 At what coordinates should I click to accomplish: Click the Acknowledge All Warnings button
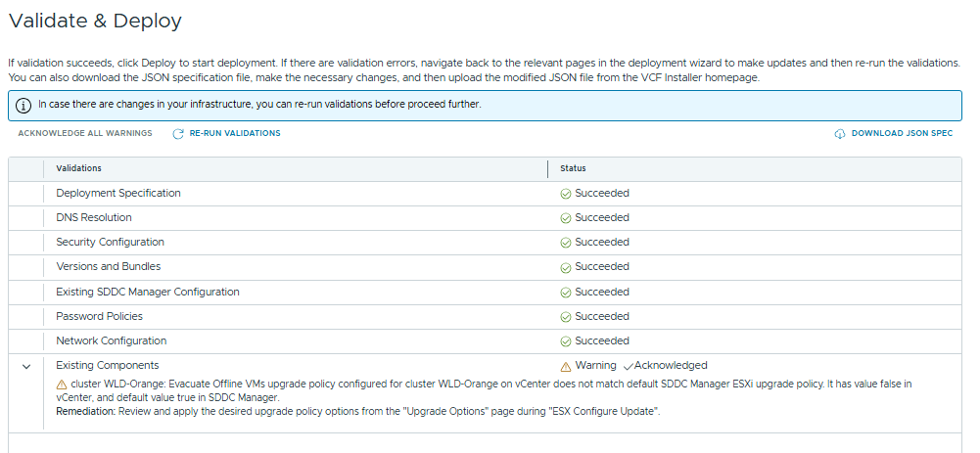[x=85, y=134]
